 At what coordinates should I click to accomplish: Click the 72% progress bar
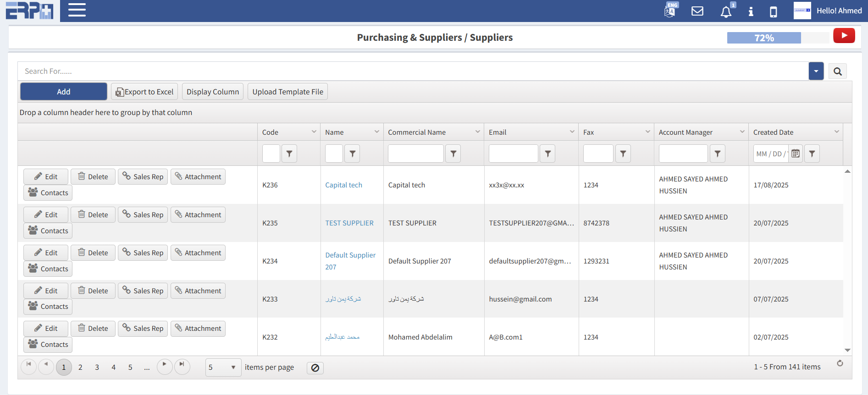click(764, 38)
